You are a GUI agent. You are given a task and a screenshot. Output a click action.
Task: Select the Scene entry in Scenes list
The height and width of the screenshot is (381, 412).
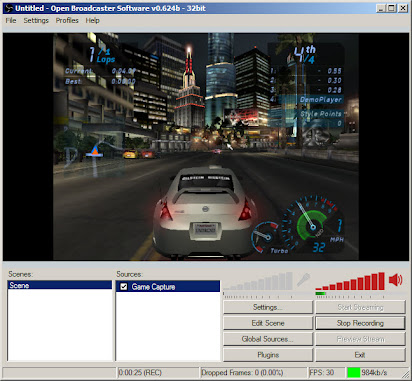pyautogui.click(x=60, y=285)
